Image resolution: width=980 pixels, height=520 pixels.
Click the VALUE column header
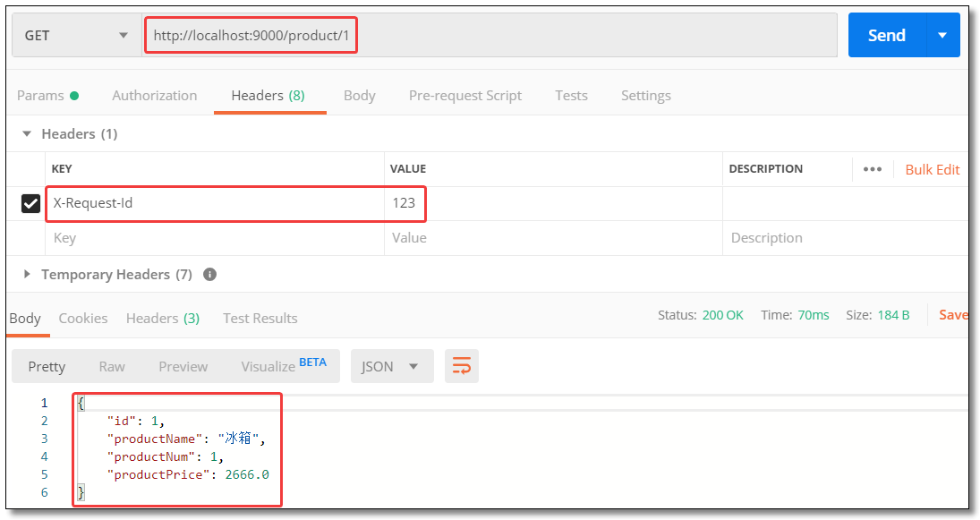[x=408, y=169]
